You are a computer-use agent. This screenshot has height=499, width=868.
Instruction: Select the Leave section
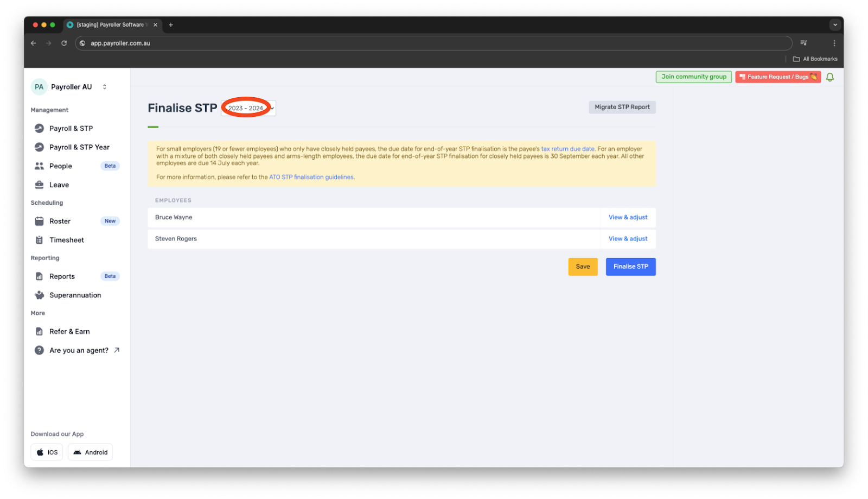(59, 185)
